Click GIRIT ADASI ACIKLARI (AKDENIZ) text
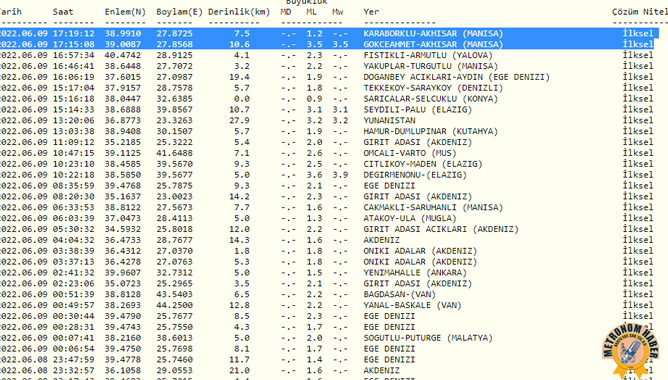The height and width of the screenshot is (380, 668). coord(441,229)
